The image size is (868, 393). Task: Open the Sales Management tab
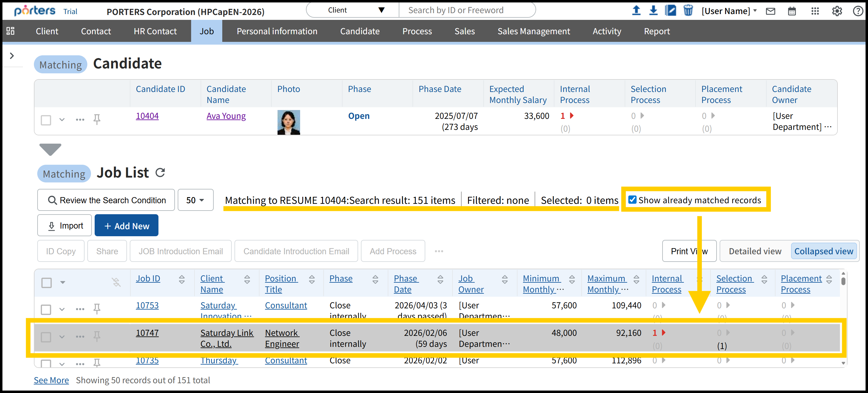[533, 31]
